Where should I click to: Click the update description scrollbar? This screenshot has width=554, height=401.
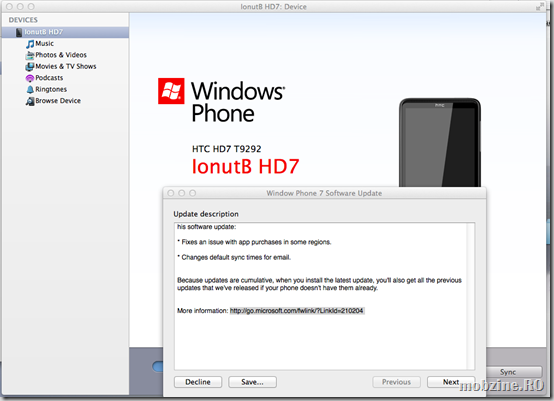[471, 296]
